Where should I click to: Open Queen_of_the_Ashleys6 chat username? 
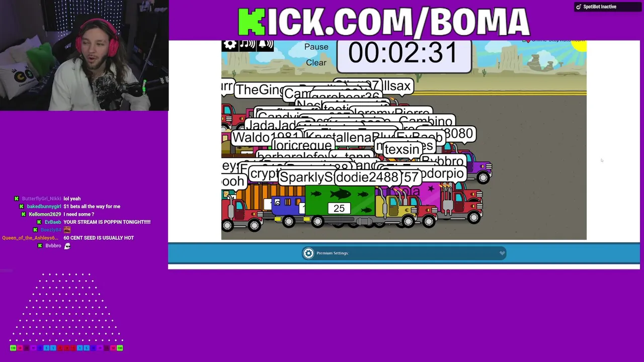pos(30,238)
